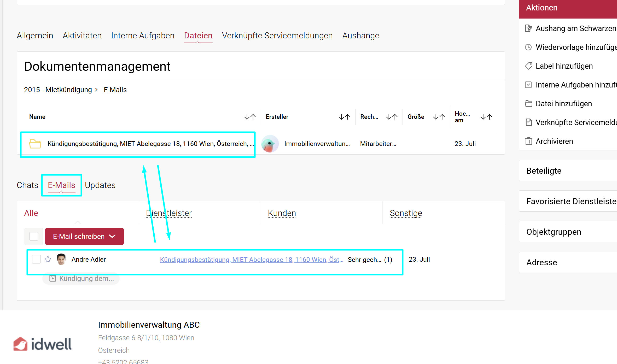
Task: Choose Datei hinzufügen action
Action: click(564, 103)
